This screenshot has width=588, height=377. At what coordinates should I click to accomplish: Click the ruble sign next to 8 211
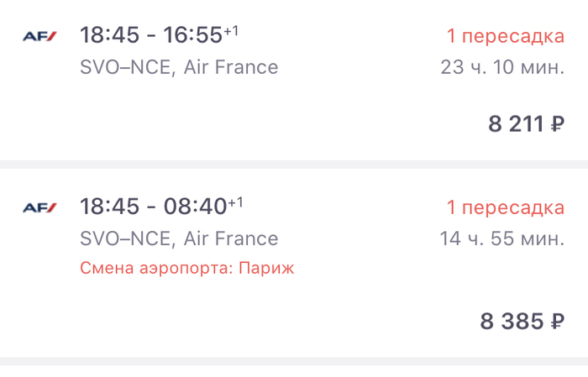558,124
